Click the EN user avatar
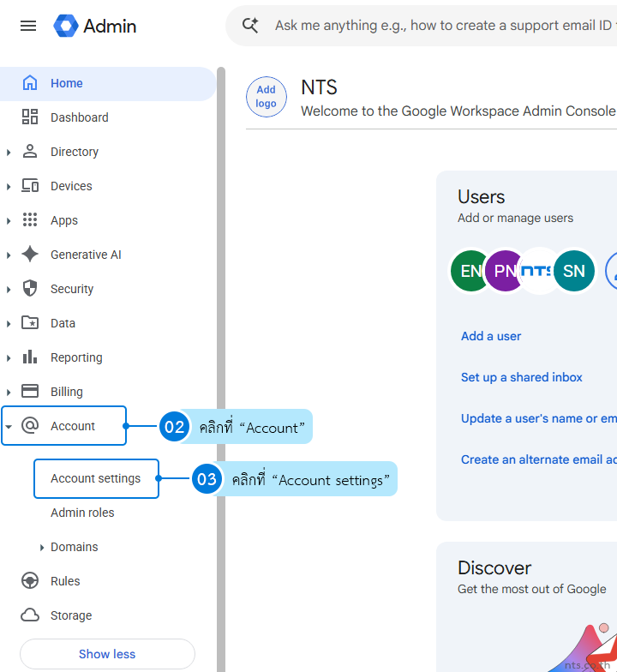The height and width of the screenshot is (672, 617). point(470,271)
